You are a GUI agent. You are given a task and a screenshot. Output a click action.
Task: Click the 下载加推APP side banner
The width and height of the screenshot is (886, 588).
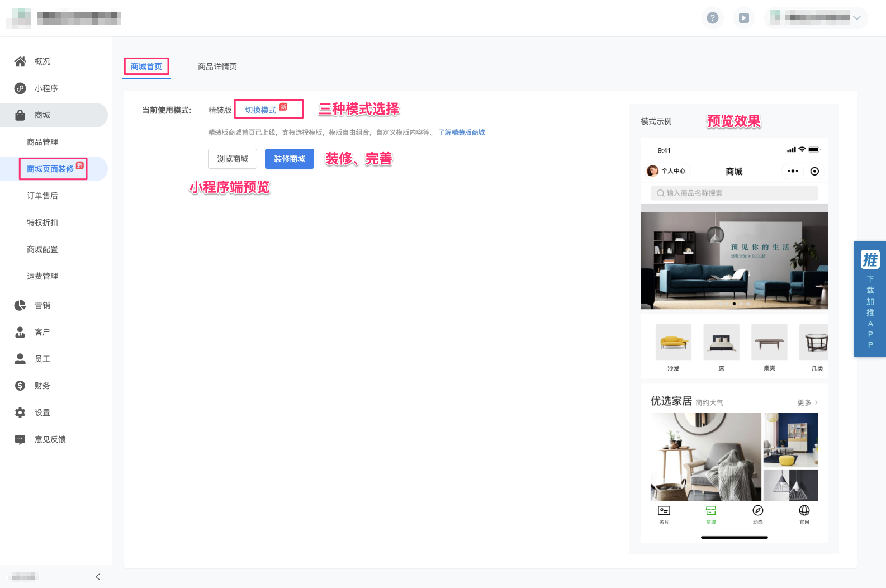coord(870,299)
